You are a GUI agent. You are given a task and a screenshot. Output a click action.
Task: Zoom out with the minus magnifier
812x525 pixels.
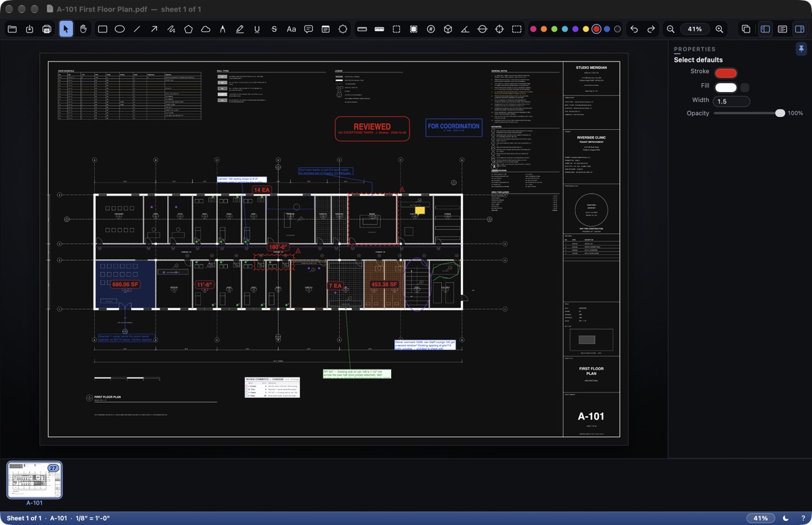671,29
